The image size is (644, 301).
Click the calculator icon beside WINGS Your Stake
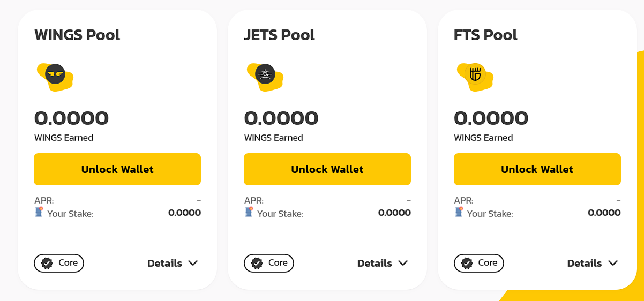tap(38, 212)
